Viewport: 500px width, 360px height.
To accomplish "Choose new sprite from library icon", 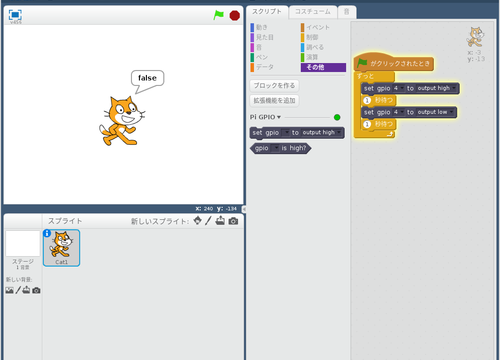I will click(198, 221).
